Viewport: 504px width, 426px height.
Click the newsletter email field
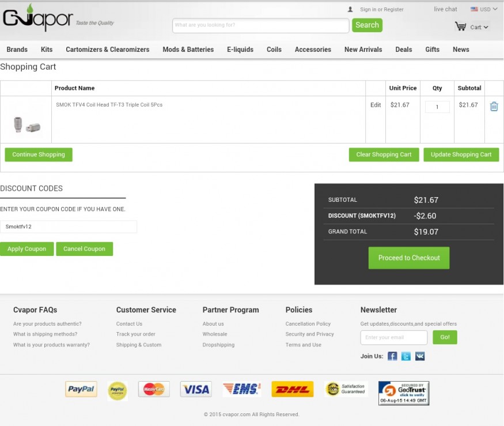[394, 338]
